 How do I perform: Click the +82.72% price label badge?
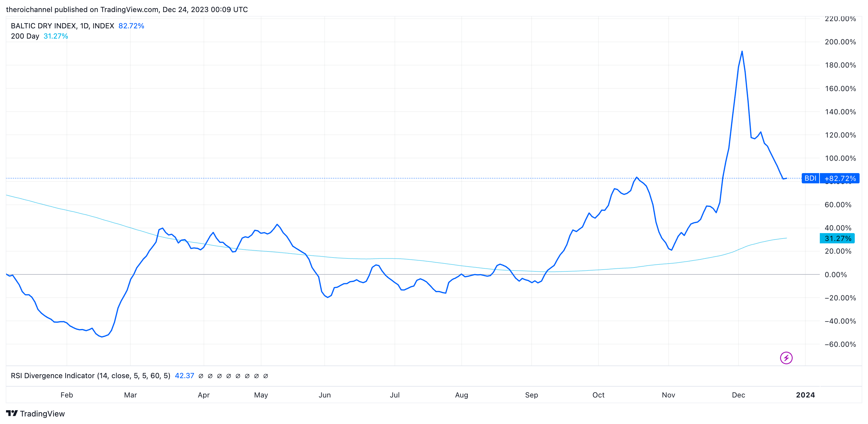click(x=840, y=178)
